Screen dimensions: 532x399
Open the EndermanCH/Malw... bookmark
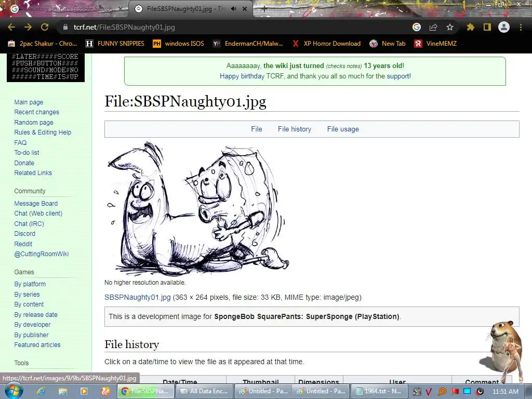[x=248, y=44]
